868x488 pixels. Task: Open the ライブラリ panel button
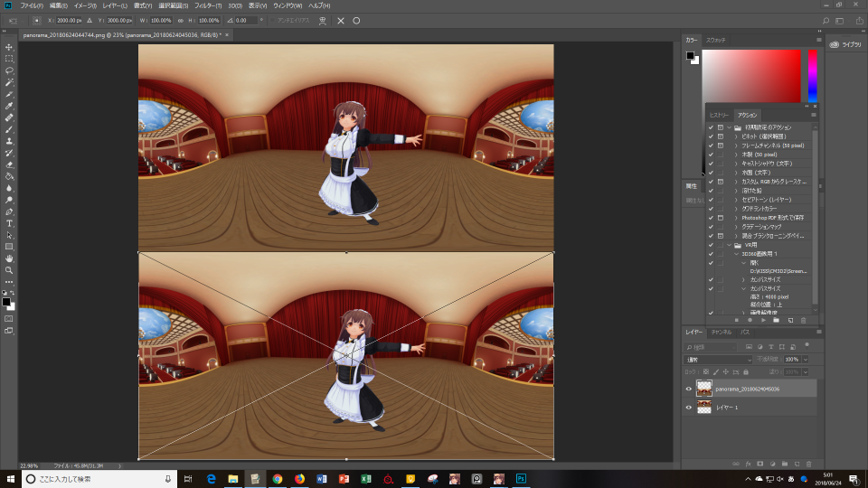point(845,45)
